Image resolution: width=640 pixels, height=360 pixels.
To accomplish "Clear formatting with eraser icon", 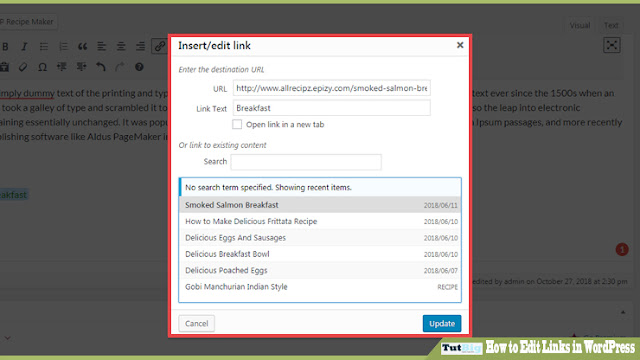I will [23, 67].
